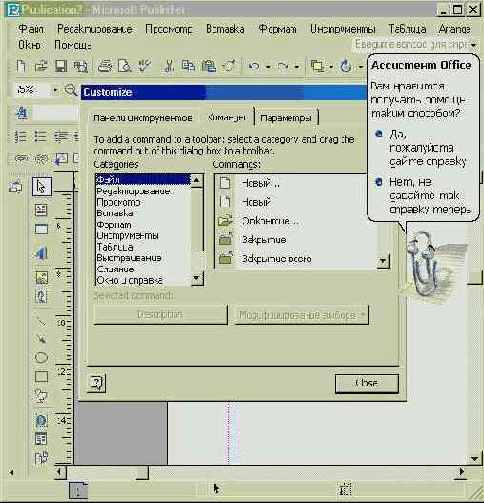484x503 pixels.
Task: Click the Spelling check toolbar icon
Action: tap(144, 66)
